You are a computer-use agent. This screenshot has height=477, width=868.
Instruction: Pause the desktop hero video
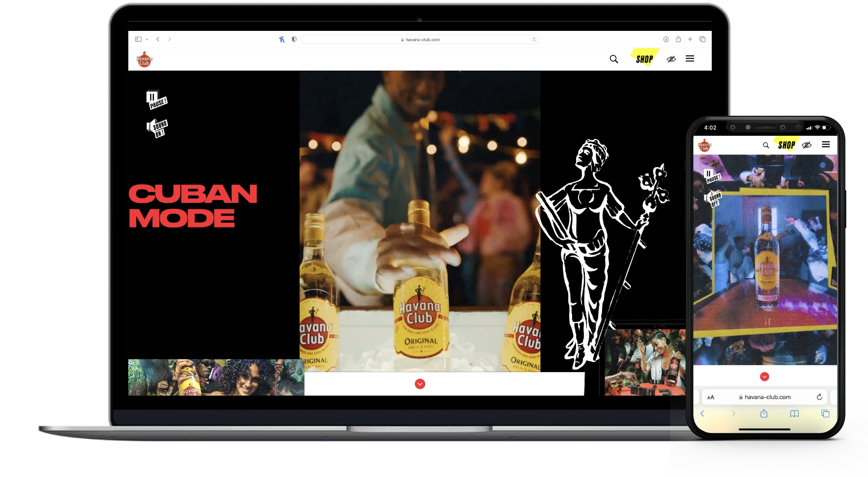(156, 100)
